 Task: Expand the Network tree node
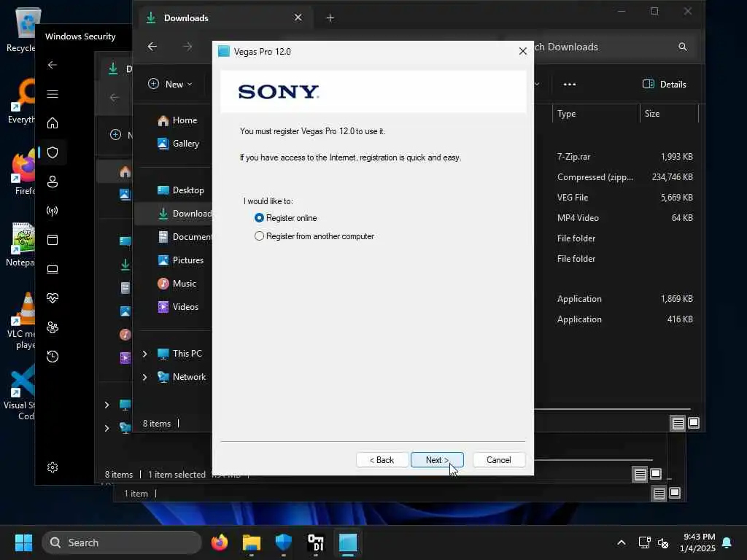coord(144,377)
